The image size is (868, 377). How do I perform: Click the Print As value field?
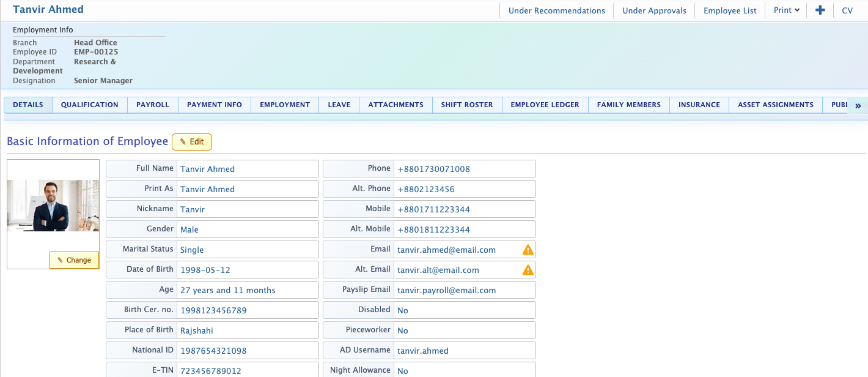248,188
